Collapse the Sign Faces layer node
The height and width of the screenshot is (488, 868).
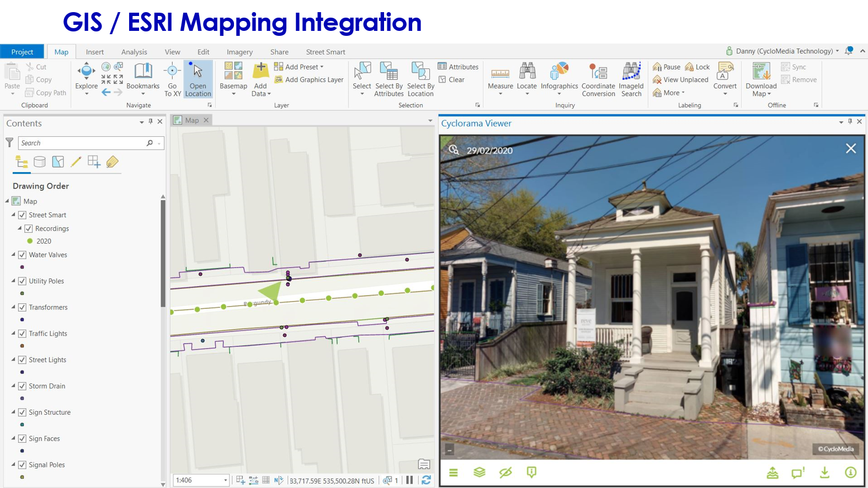point(13,438)
